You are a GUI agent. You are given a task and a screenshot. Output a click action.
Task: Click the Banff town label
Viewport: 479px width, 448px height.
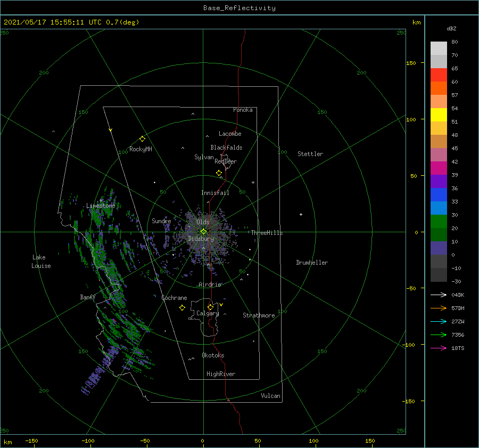88,297
